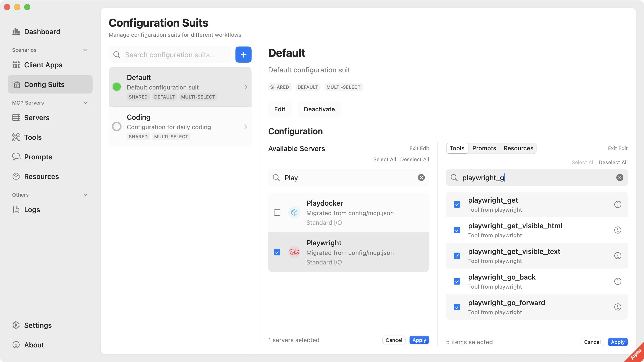Viewport: 644px width, 362px height.
Task: Collapse the MCP Servers sidebar section
Action: pos(86,103)
